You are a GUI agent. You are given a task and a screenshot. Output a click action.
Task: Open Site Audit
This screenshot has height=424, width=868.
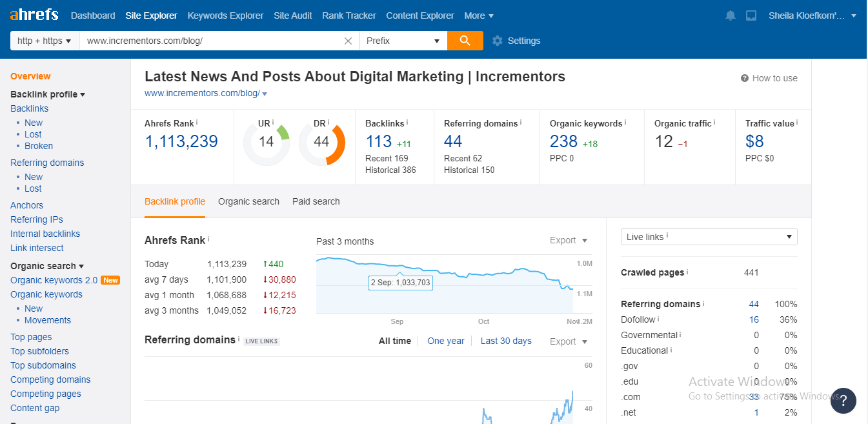(x=293, y=15)
